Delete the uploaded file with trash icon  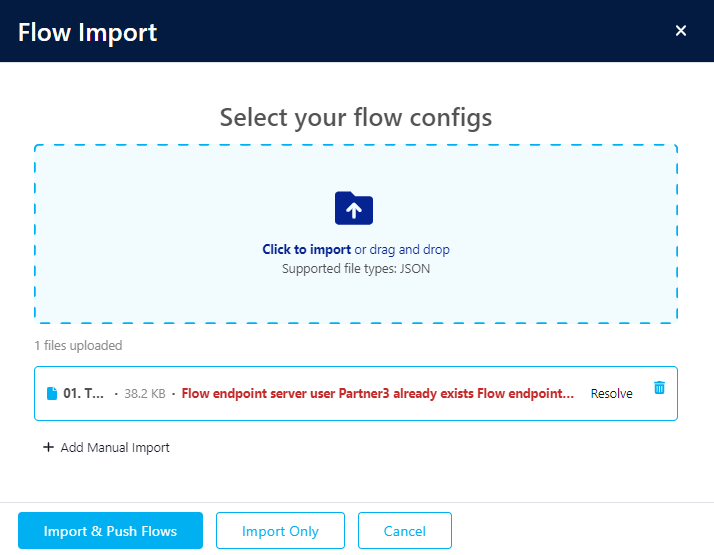(x=659, y=387)
